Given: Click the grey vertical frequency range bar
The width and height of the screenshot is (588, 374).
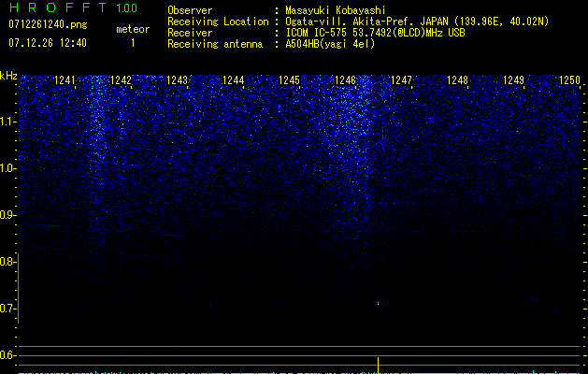Looking at the screenshot, I should (18, 288).
